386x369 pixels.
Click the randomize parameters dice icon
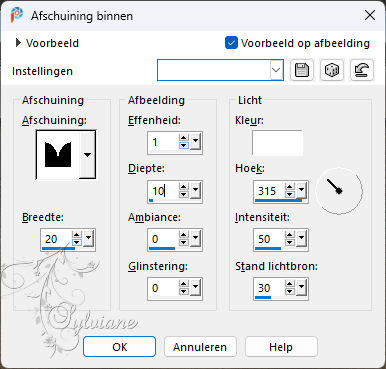point(332,70)
